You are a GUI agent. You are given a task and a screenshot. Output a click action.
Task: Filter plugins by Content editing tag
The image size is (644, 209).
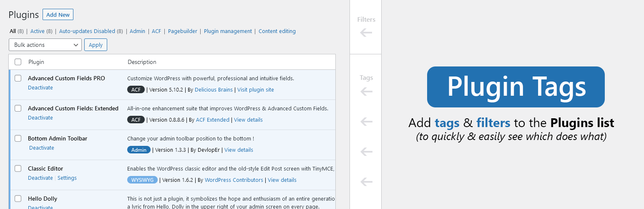point(277,31)
